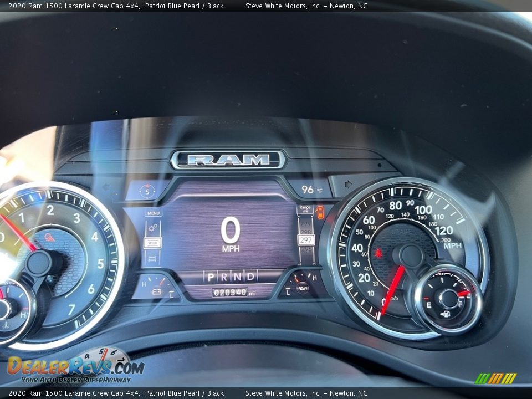Tap the 96 °F outside temperature reading
The height and width of the screenshot is (399, 532).
(x=311, y=190)
